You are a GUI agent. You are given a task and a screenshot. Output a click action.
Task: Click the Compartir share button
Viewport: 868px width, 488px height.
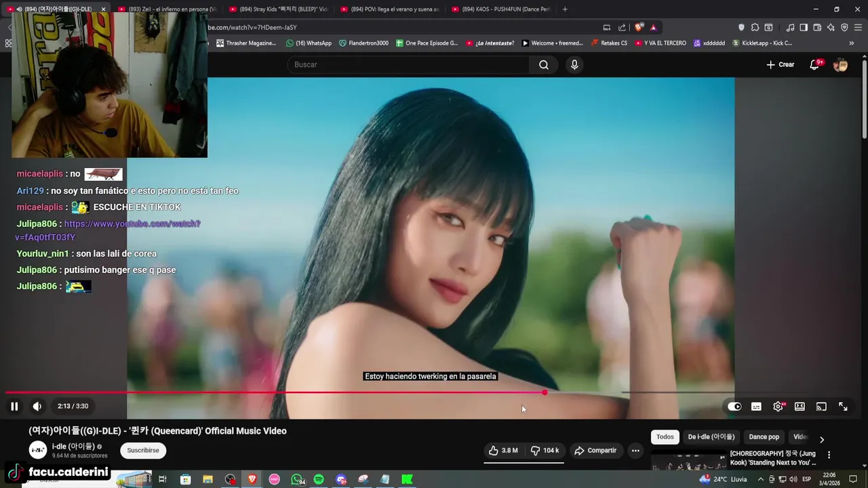click(x=595, y=450)
